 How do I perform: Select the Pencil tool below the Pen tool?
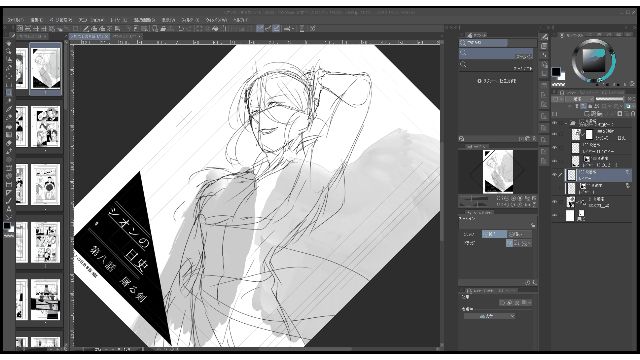[x=9, y=118]
